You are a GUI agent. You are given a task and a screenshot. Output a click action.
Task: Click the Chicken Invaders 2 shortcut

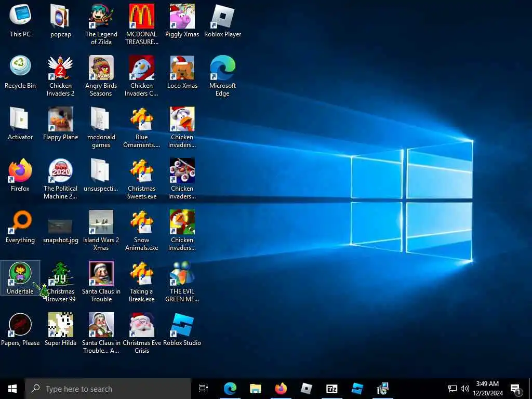tap(60, 76)
